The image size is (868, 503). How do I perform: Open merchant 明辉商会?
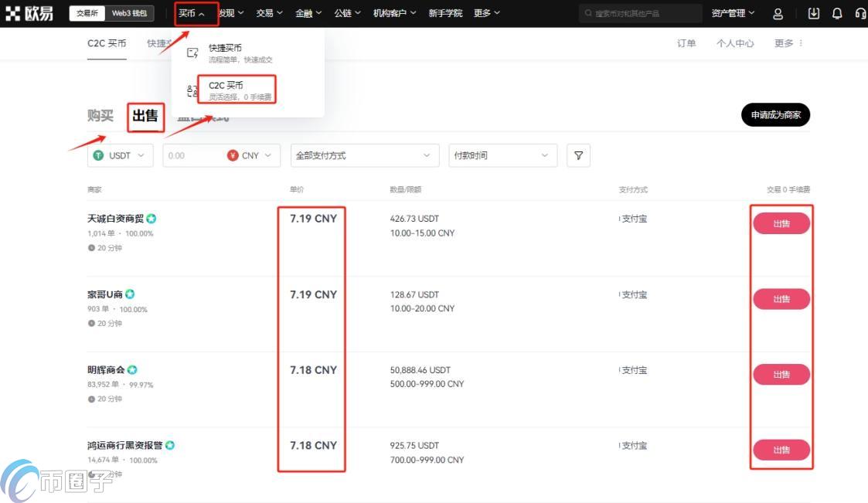click(x=106, y=369)
